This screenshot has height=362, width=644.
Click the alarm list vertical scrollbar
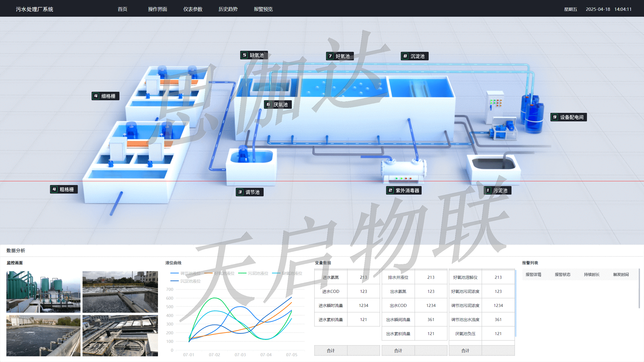[x=639, y=289]
